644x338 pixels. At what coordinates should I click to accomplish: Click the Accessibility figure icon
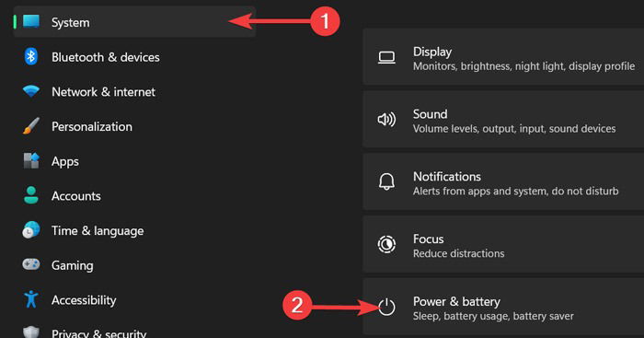(x=31, y=299)
